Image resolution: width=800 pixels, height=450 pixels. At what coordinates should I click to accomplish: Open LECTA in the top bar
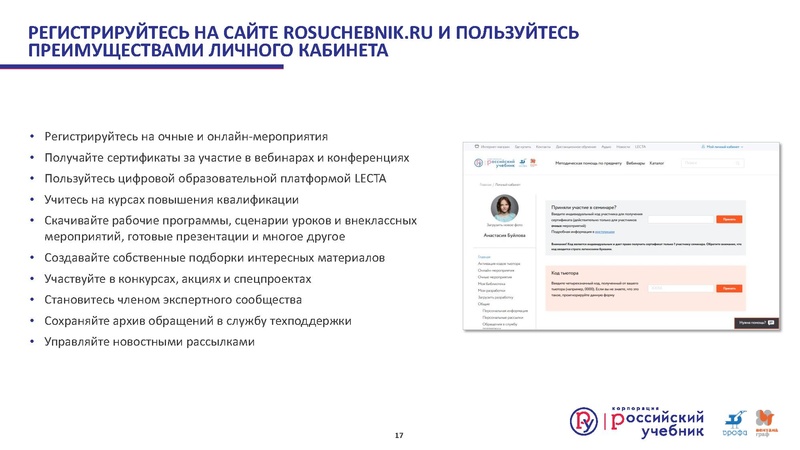(x=640, y=146)
